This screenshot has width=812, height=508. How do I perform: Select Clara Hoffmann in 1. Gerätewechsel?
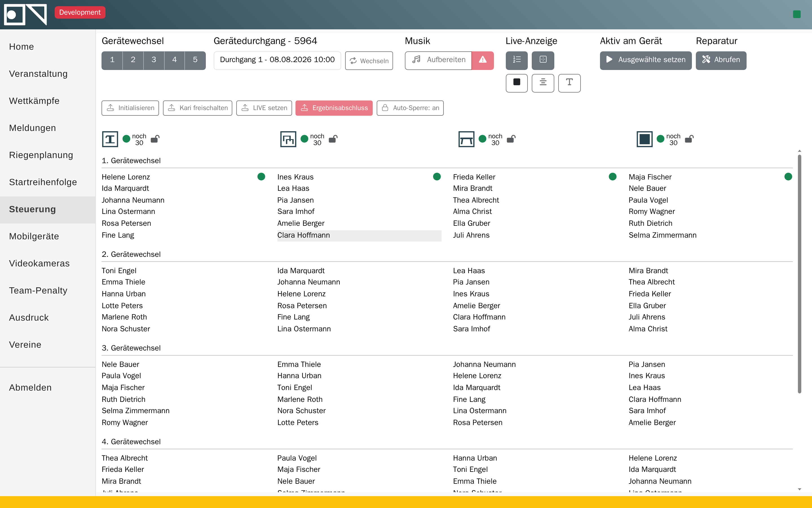(x=359, y=236)
